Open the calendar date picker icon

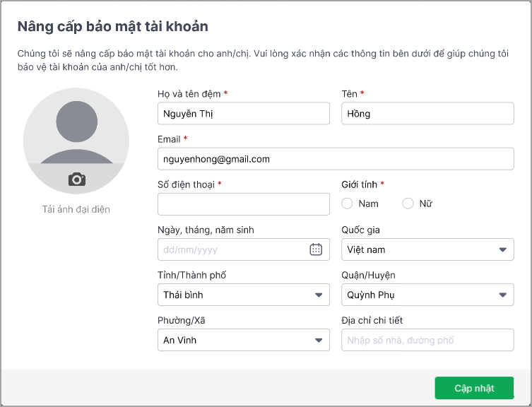(x=316, y=249)
